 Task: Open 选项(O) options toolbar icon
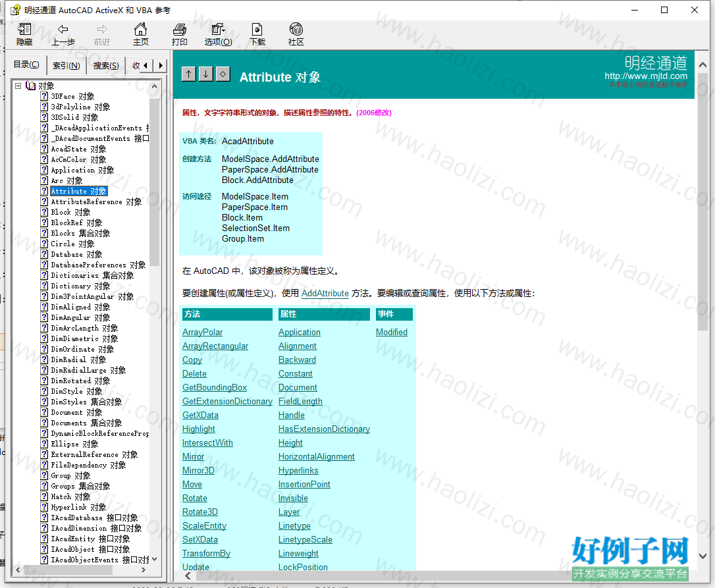coord(218,35)
